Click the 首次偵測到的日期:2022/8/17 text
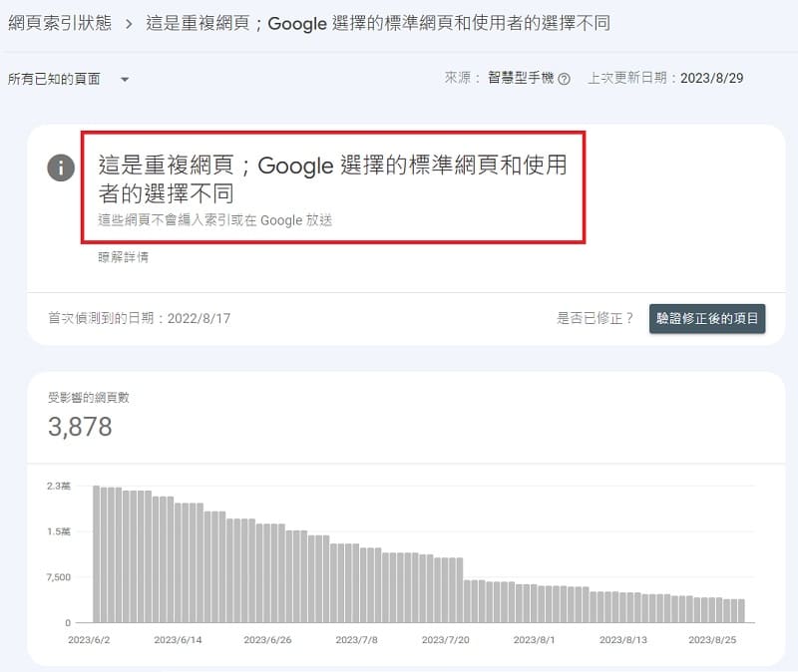The width and height of the screenshot is (798, 672). pos(139,318)
